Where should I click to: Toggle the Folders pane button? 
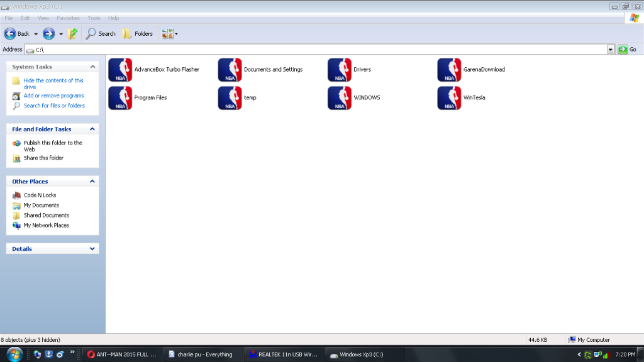pos(137,34)
